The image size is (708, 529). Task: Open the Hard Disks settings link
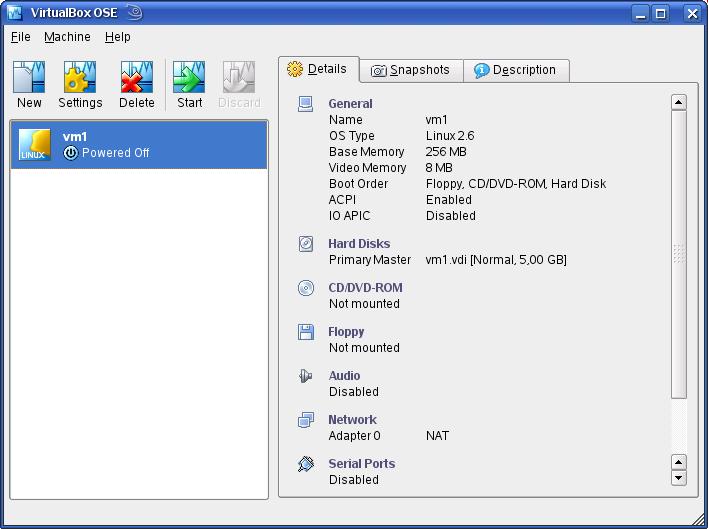[359, 244]
